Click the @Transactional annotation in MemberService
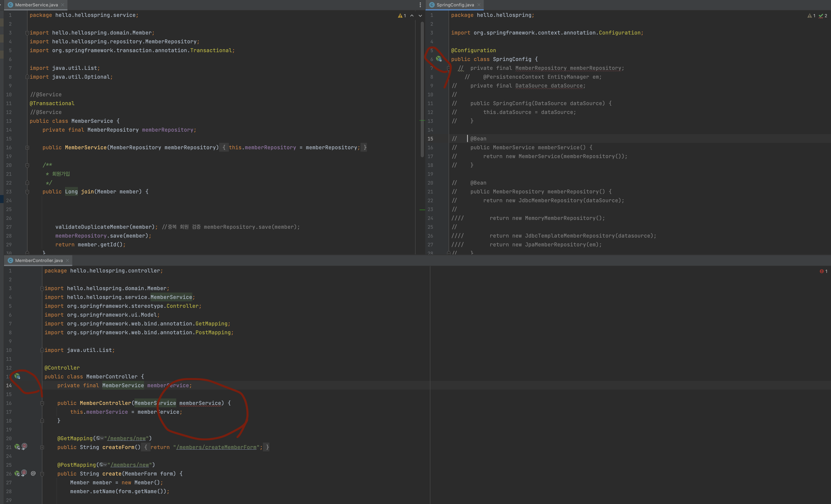831x504 pixels. (x=52, y=103)
